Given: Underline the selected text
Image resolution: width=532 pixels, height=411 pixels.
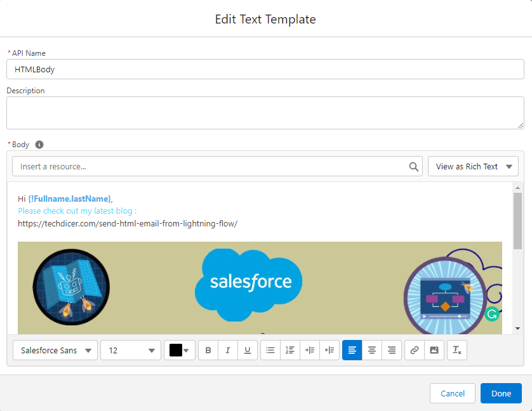Looking at the screenshot, I should [x=247, y=349].
